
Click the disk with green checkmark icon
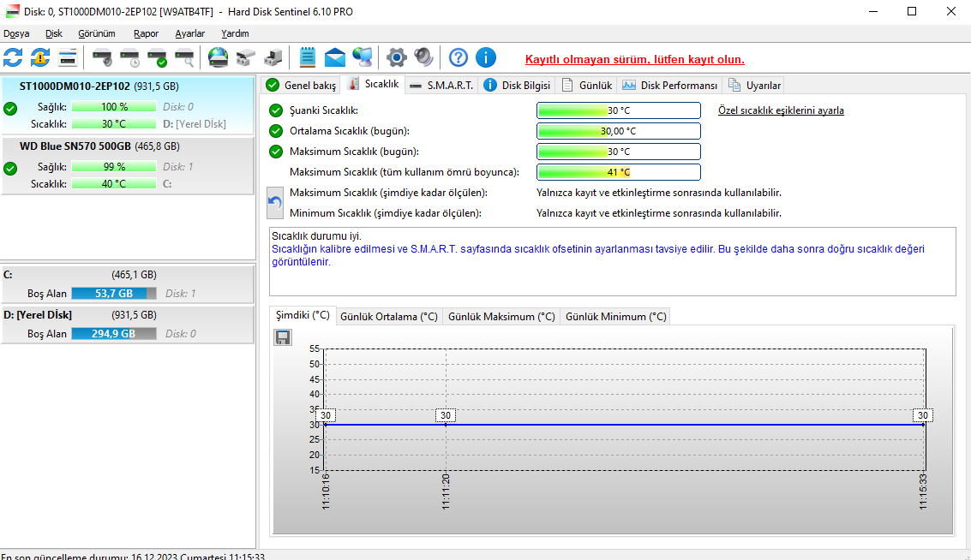tap(157, 58)
